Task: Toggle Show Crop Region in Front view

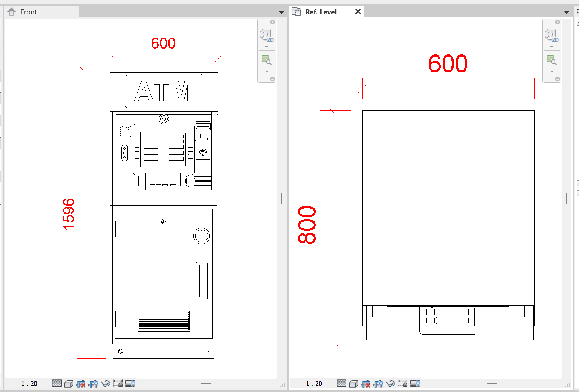Action: (93, 384)
